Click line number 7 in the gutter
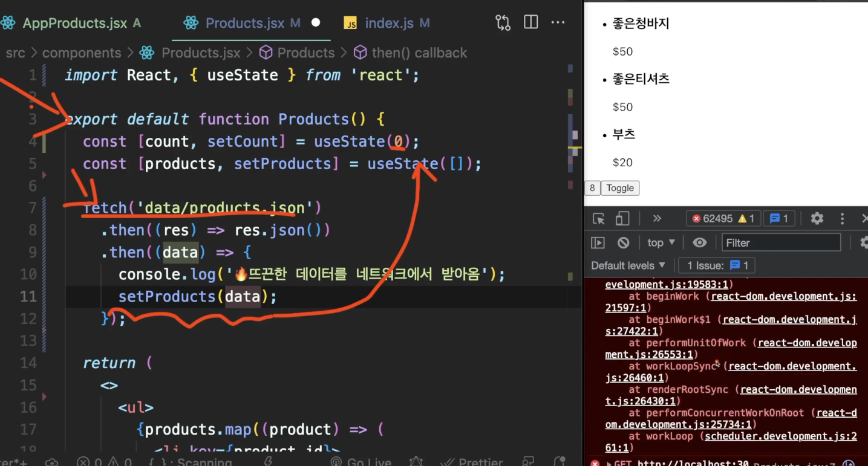 [x=33, y=209]
